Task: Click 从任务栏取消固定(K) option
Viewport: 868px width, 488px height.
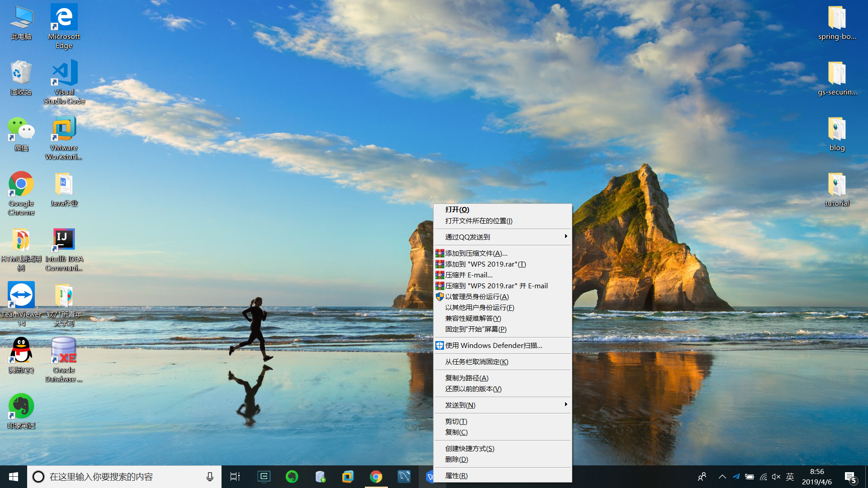Action: pos(476,361)
